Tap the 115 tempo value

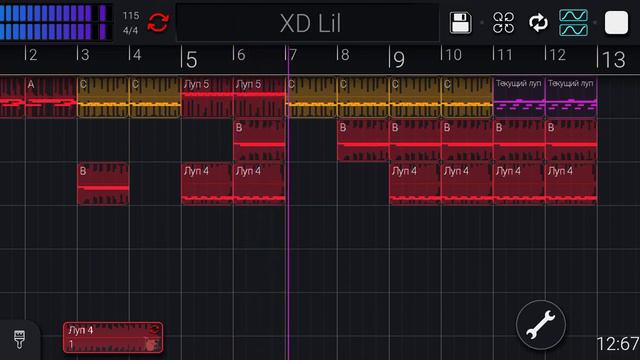(131, 16)
